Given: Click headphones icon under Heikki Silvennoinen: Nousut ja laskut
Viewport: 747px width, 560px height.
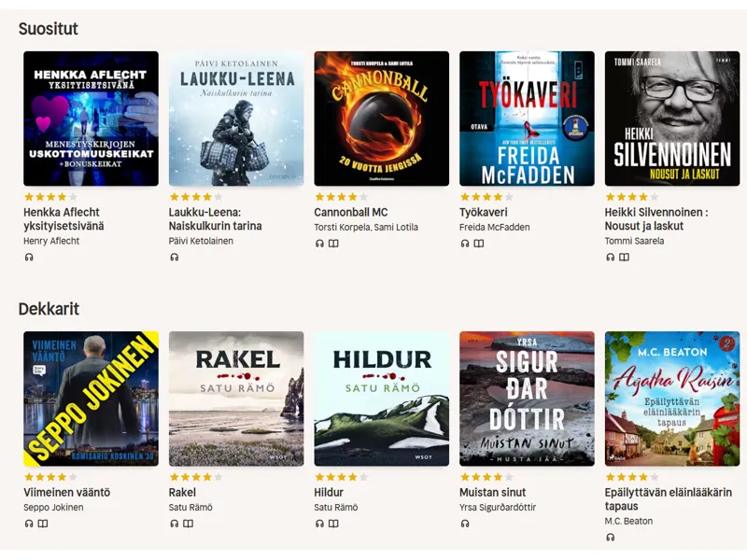Looking at the screenshot, I should 611,258.
